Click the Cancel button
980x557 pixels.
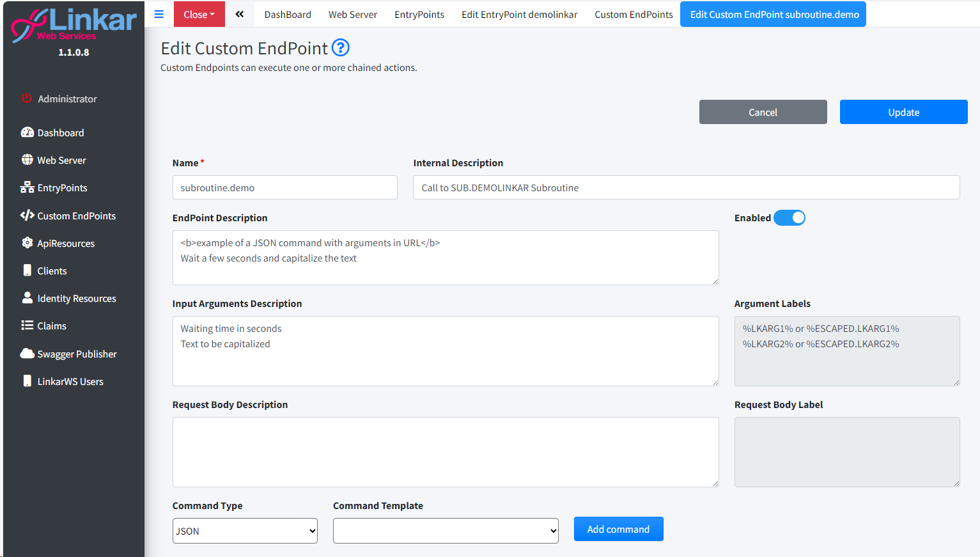tap(763, 112)
